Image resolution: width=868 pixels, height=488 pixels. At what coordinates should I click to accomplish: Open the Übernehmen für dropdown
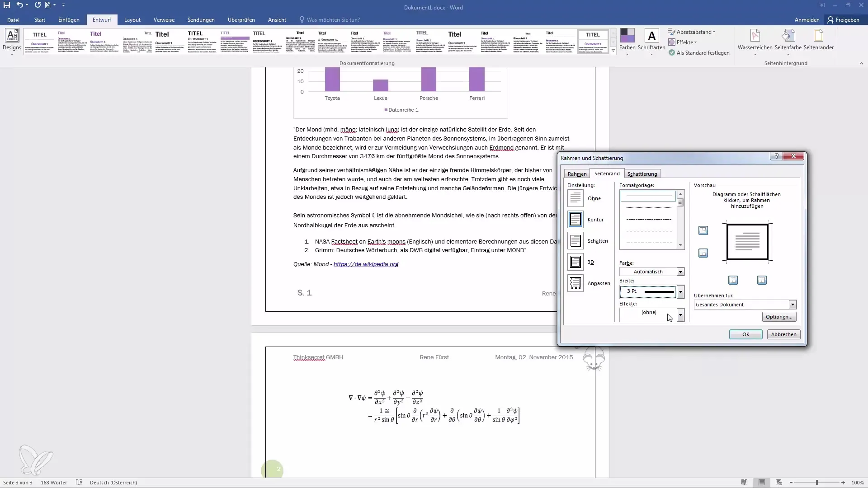793,305
